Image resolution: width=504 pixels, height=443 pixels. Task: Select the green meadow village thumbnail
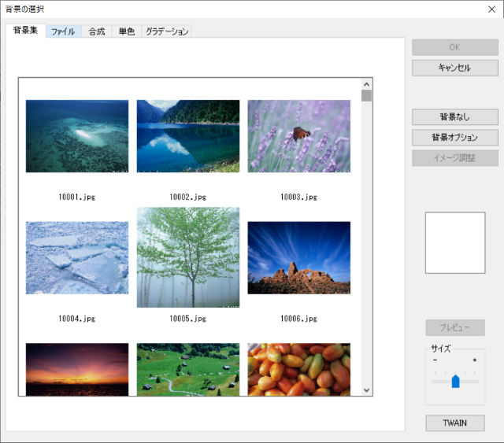coord(188,370)
